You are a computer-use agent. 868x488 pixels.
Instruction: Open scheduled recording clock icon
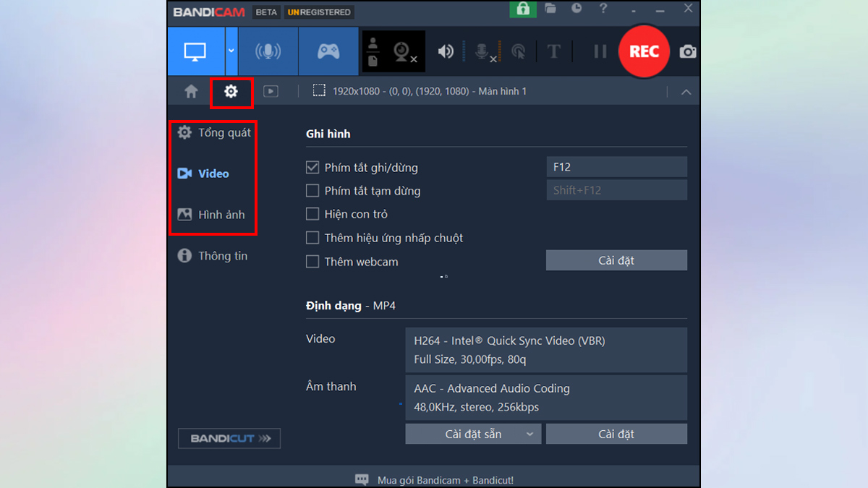point(576,9)
